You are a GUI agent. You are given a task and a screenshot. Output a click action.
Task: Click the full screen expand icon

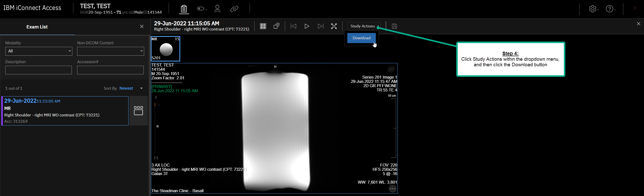tap(334, 26)
